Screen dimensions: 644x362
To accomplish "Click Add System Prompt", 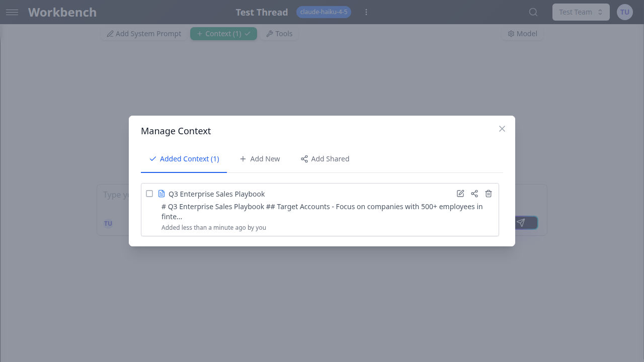I will point(143,33).
